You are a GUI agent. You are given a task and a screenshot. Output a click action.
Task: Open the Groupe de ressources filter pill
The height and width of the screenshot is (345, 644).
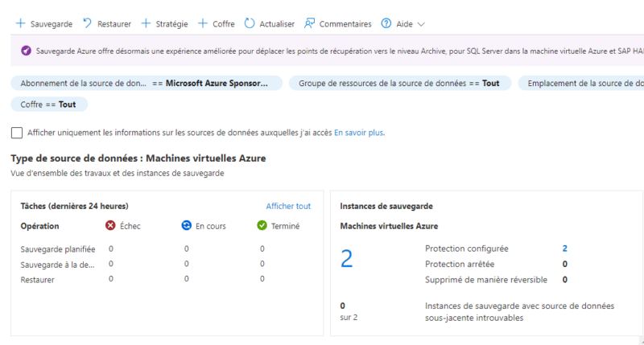pyautogui.click(x=400, y=84)
